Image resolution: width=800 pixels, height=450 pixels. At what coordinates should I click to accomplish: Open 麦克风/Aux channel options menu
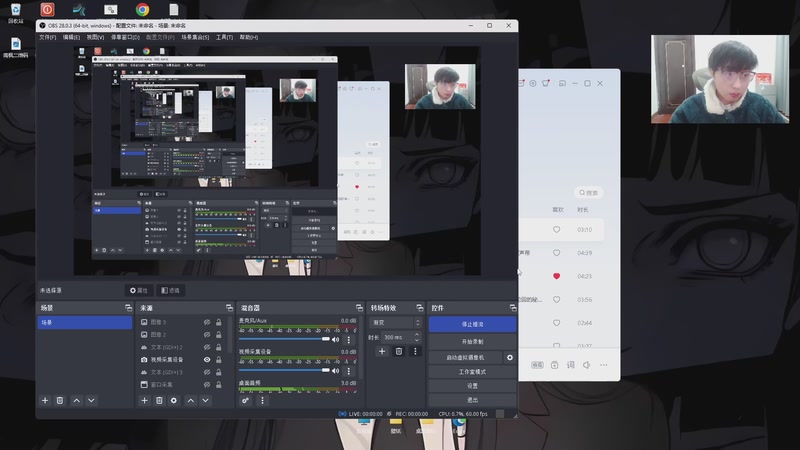[x=348, y=339]
